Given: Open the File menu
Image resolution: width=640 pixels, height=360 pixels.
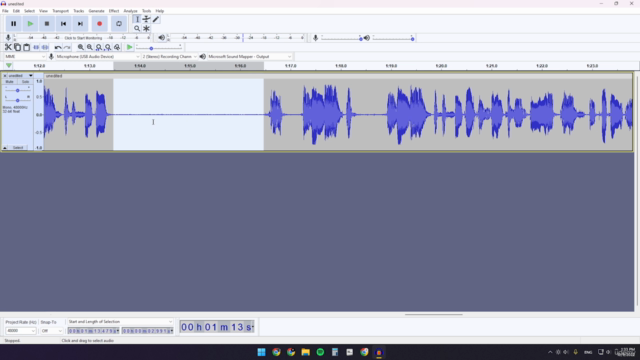Looking at the screenshot, I should coord(5,11).
